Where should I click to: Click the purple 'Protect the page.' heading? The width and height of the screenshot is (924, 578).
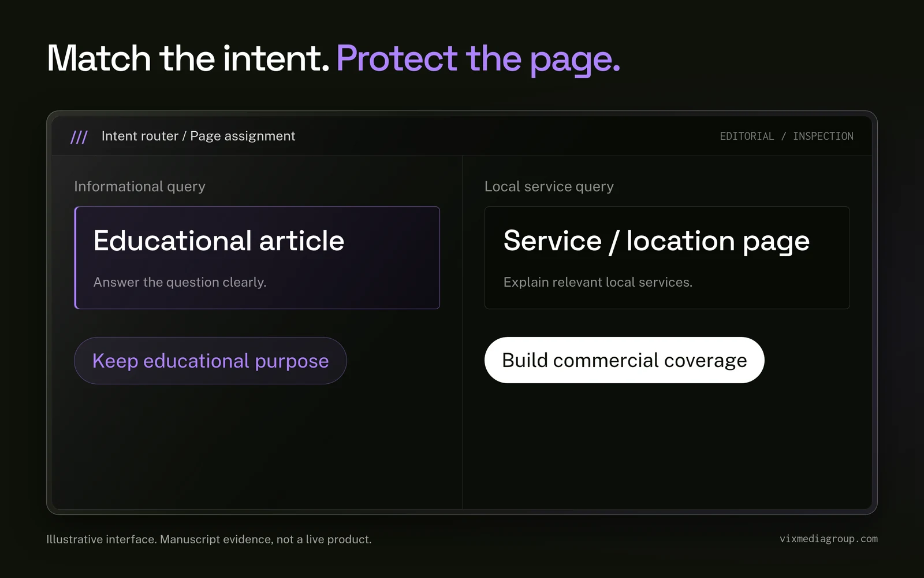(478, 60)
